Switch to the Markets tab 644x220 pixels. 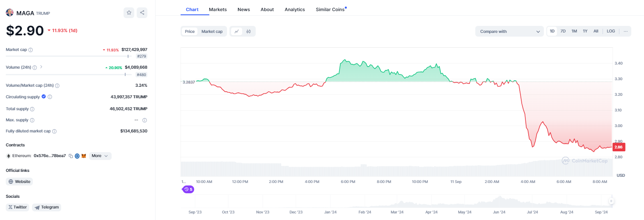[218, 9]
